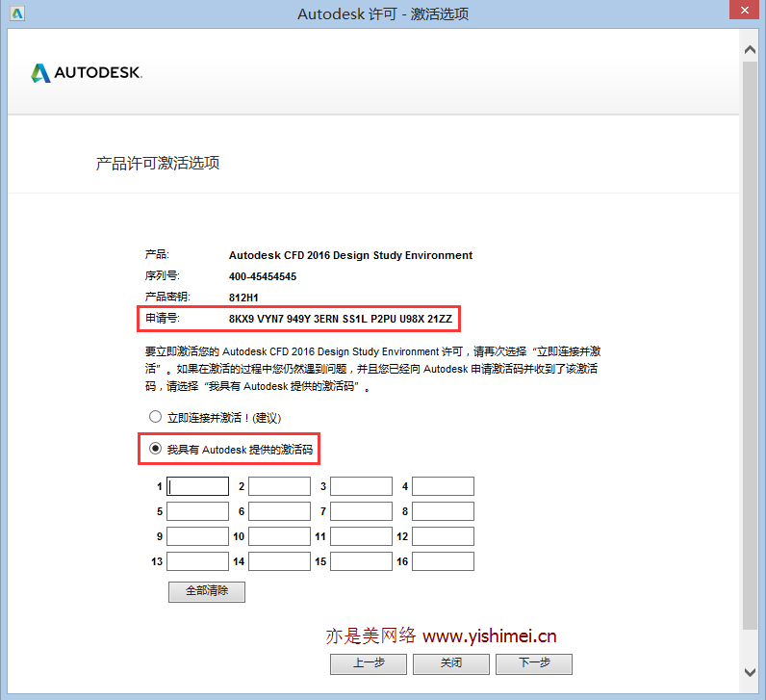
Task: Click the 上一步 previous step button
Action: [369, 663]
